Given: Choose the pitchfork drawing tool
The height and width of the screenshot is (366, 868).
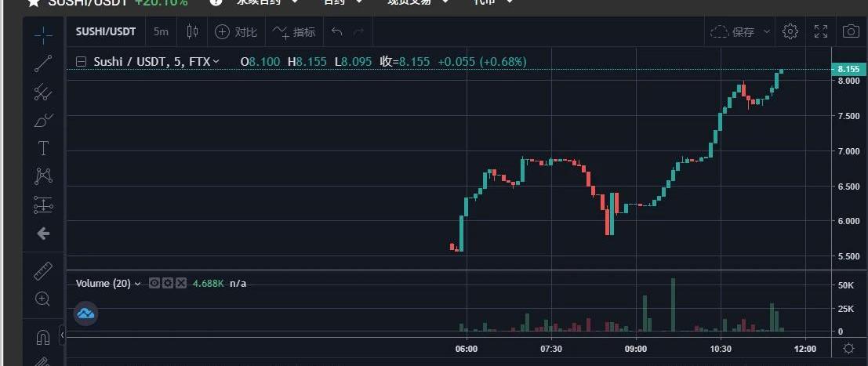Looking at the screenshot, I should click(x=43, y=92).
